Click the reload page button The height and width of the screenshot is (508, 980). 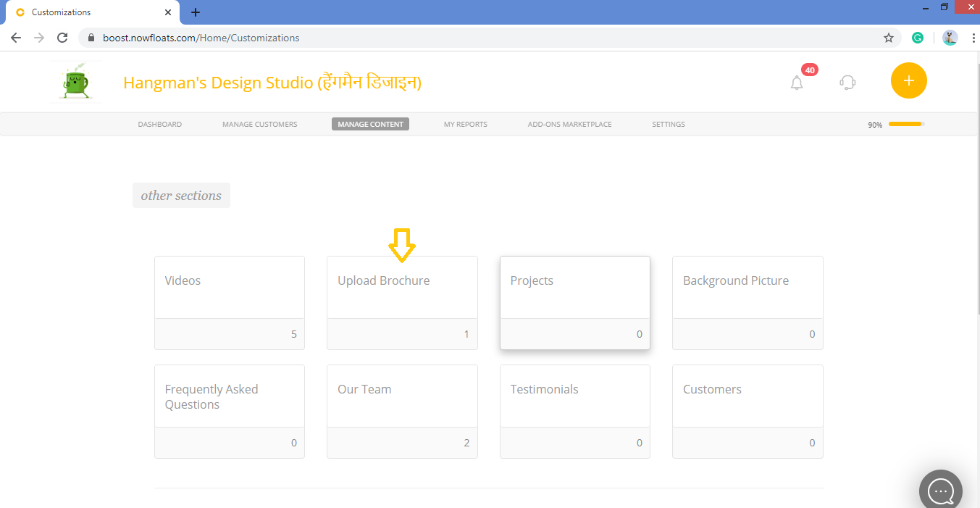click(62, 37)
